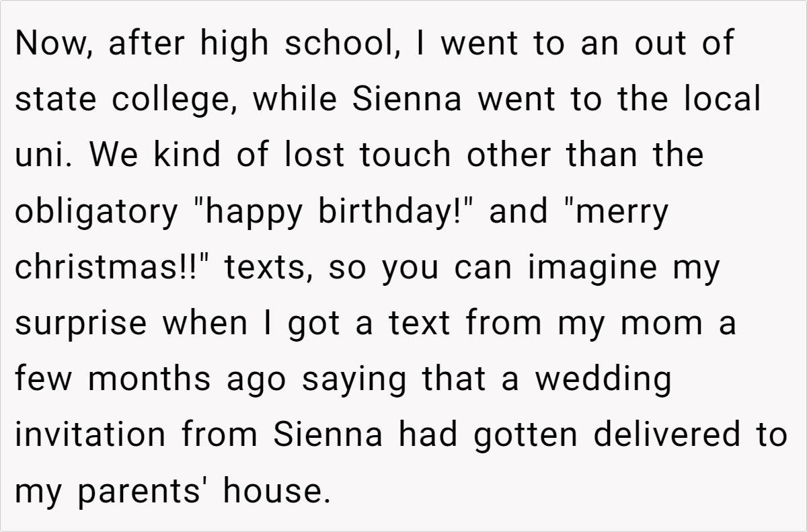The image size is (807, 532).
Task: Click the word "house." at paragraph end
Action: 278,490
